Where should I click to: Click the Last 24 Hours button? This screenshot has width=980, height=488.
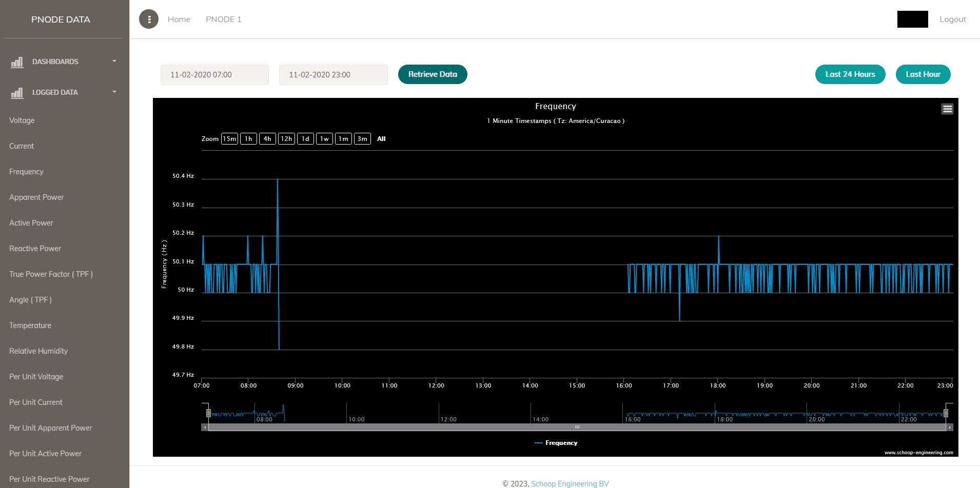[x=850, y=74]
